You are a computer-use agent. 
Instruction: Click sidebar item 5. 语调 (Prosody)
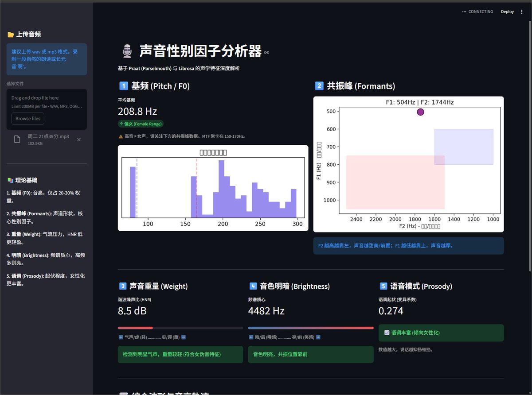click(x=46, y=279)
